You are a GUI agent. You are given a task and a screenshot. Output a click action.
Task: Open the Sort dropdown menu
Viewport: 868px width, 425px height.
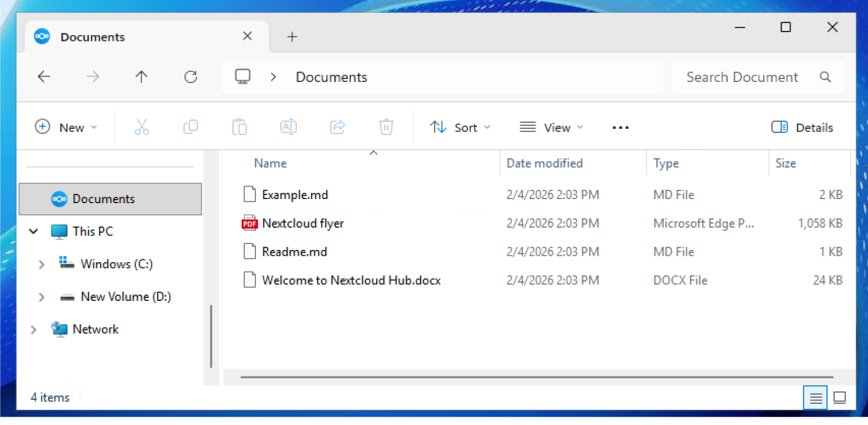[x=460, y=128]
